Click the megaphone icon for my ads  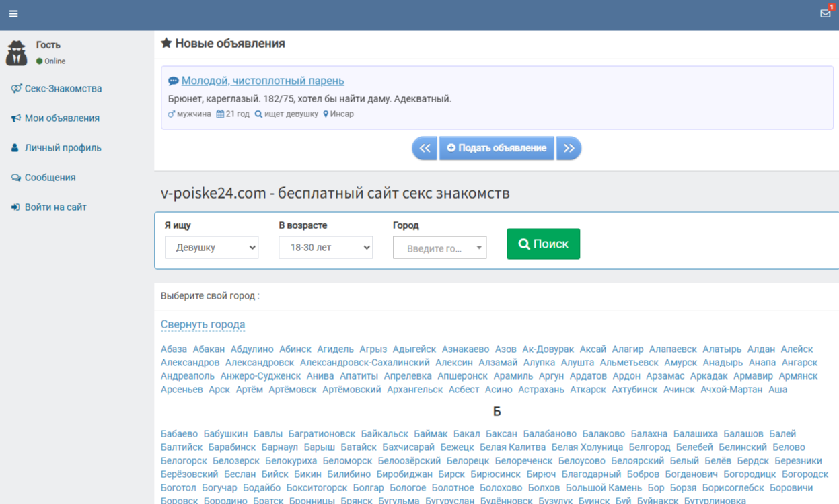[x=16, y=118]
